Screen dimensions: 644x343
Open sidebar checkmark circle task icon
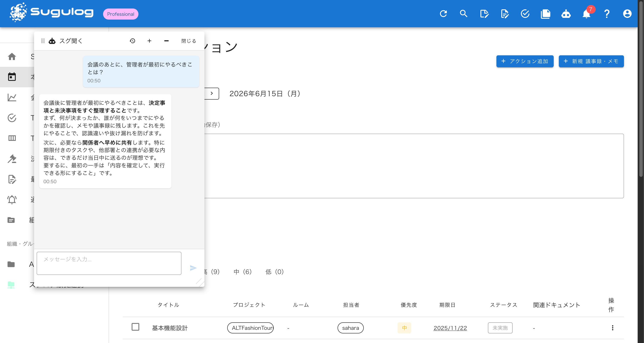point(12,118)
